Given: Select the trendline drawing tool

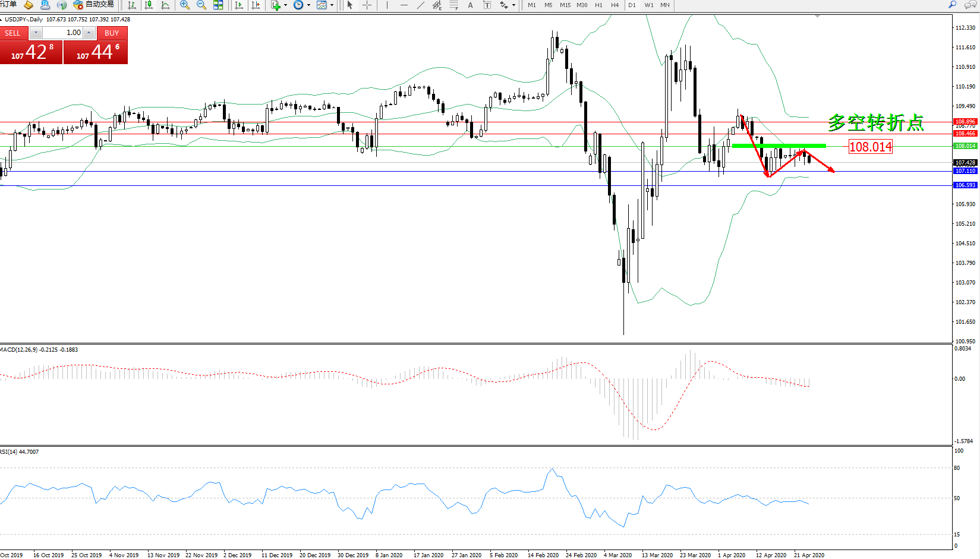Looking at the screenshot, I should click(x=421, y=5).
